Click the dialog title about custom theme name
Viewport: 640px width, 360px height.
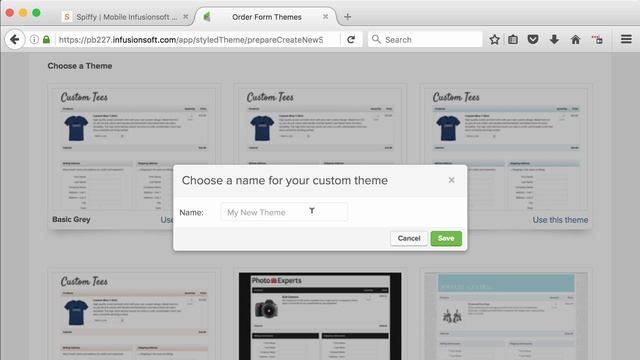[284, 180]
